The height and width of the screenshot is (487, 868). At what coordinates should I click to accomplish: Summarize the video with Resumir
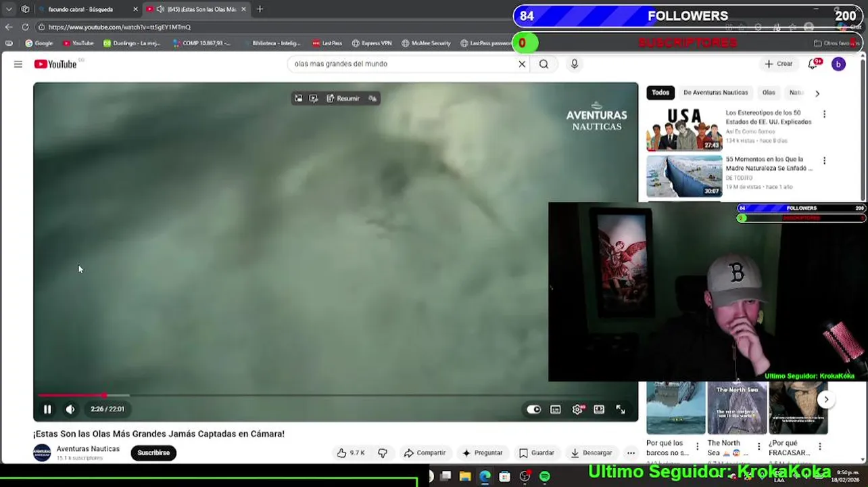(343, 99)
